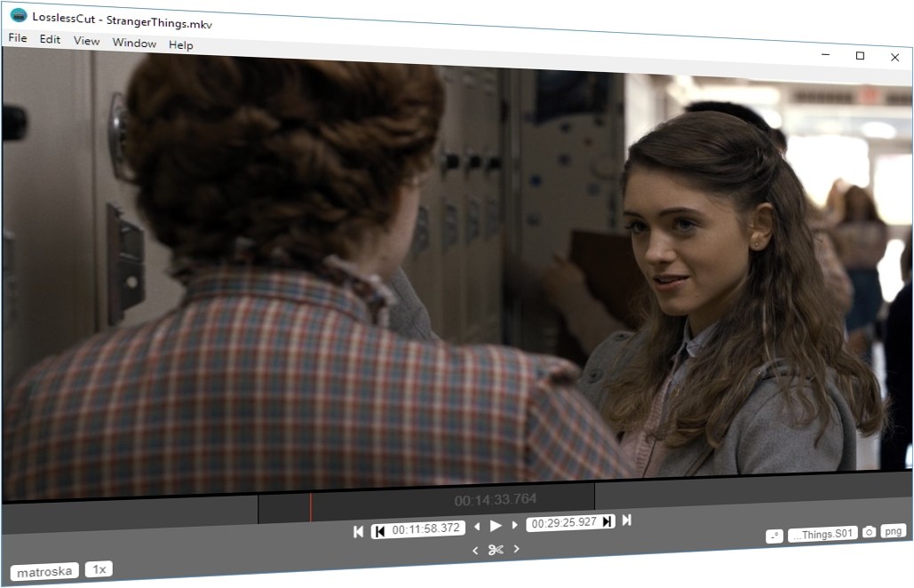
Task: Change the matroska output format
Action: (44, 572)
